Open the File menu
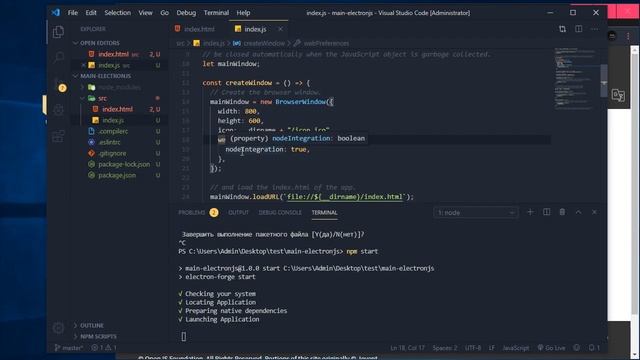The image size is (640, 360). pyautogui.click(x=73, y=13)
